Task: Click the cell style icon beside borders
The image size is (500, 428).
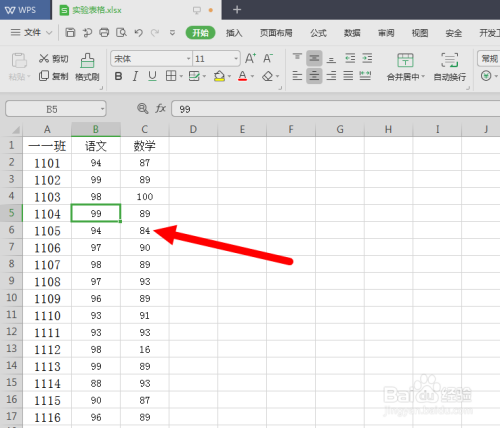Action: [194, 76]
